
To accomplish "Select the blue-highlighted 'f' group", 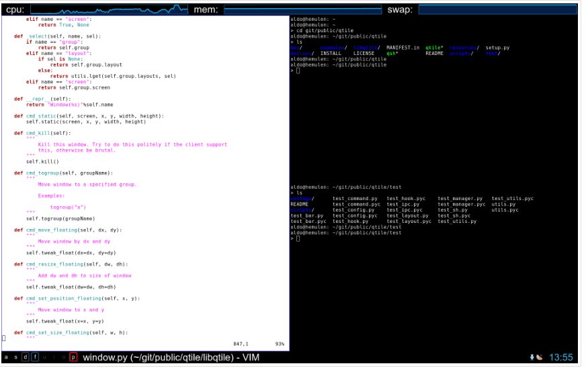I will (35, 357).
